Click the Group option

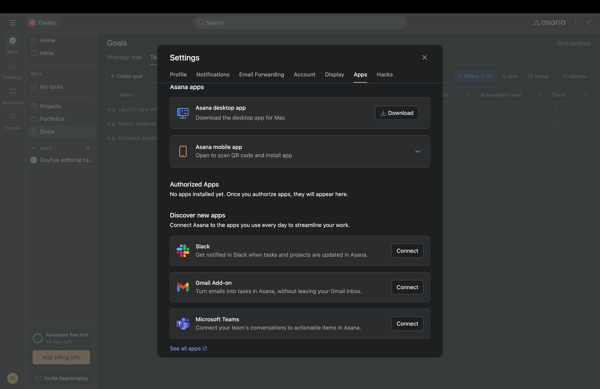538,76
